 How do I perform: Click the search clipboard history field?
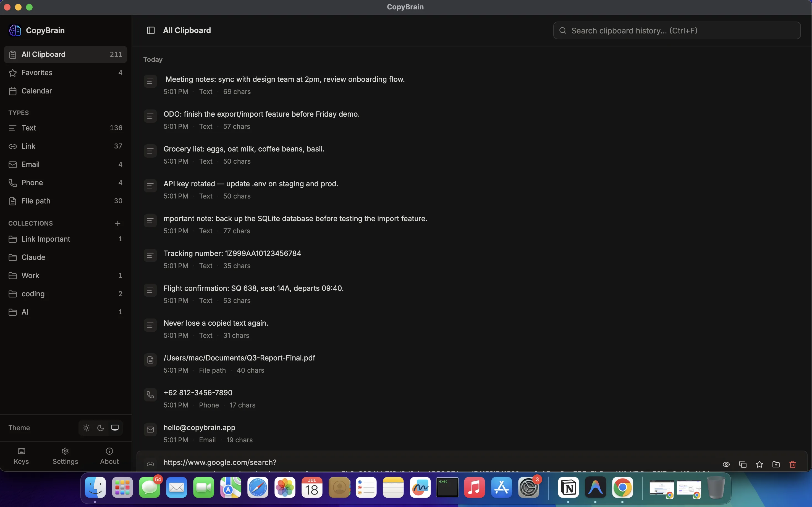click(677, 30)
